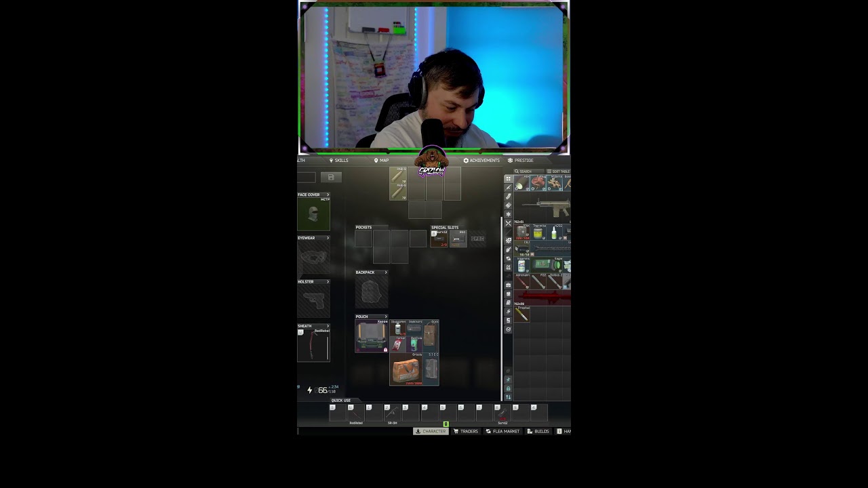This screenshot has width=868, height=488.
Task: Expand the Holster slot arrow
Action: click(328, 281)
